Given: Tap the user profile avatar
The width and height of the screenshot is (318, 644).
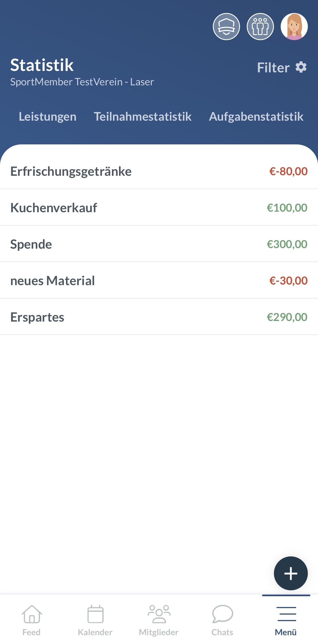Looking at the screenshot, I should [294, 27].
